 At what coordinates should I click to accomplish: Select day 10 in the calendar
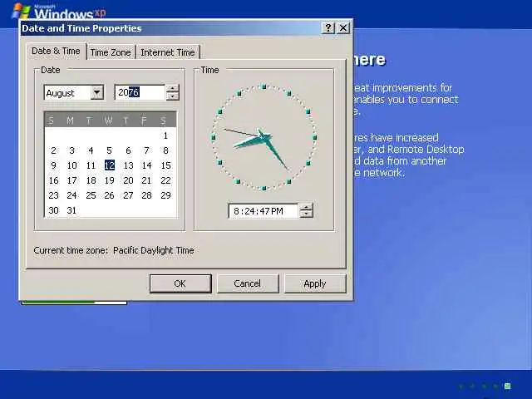coord(72,165)
